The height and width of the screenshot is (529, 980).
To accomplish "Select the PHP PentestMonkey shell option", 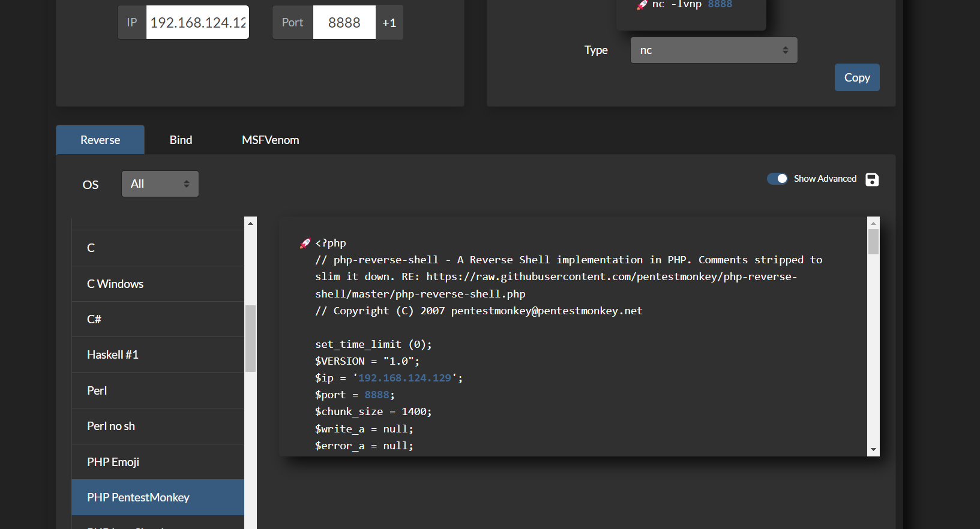I will tap(158, 497).
